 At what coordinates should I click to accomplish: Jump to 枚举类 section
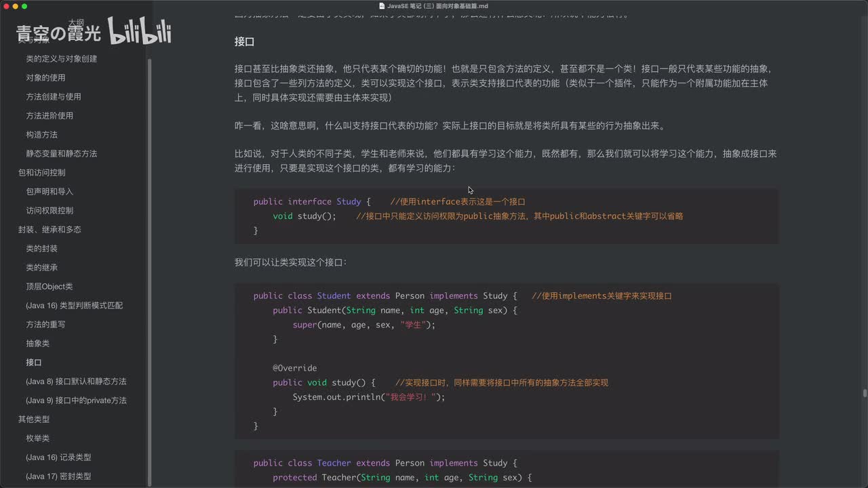click(37, 439)
